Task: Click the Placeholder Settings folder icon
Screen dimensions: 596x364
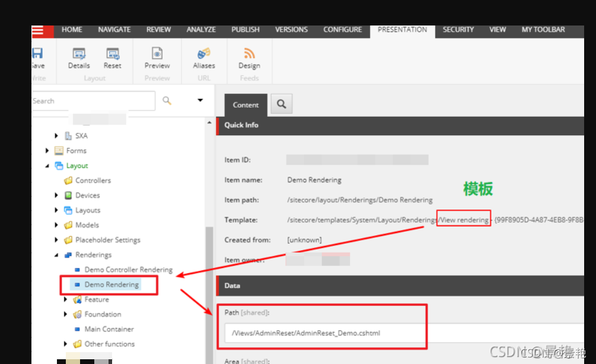Action: click(68, 240)
